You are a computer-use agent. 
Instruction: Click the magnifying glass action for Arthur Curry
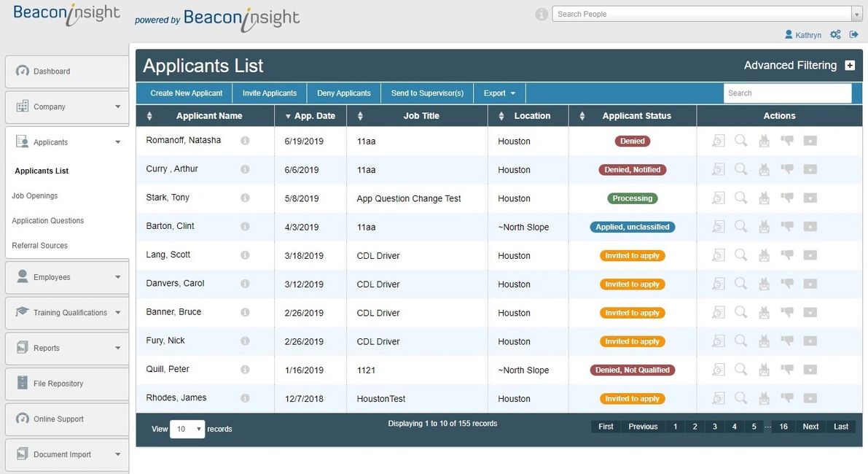pos(741,168)
